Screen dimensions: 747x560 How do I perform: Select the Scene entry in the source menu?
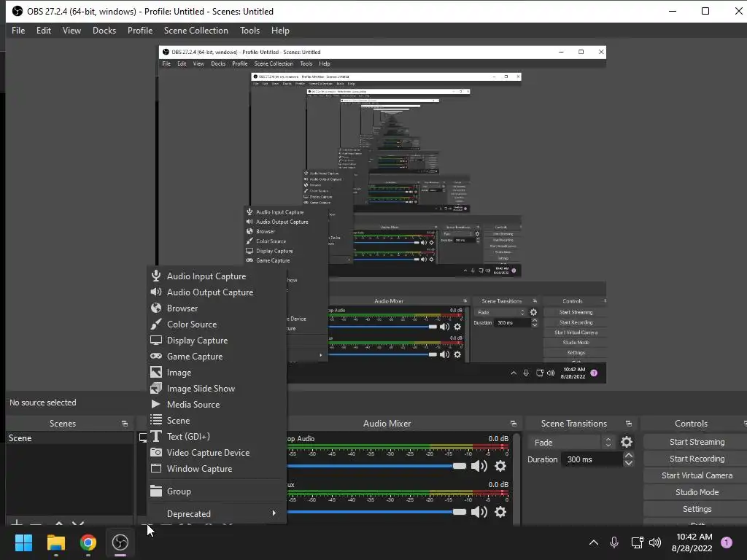(217, 421)
